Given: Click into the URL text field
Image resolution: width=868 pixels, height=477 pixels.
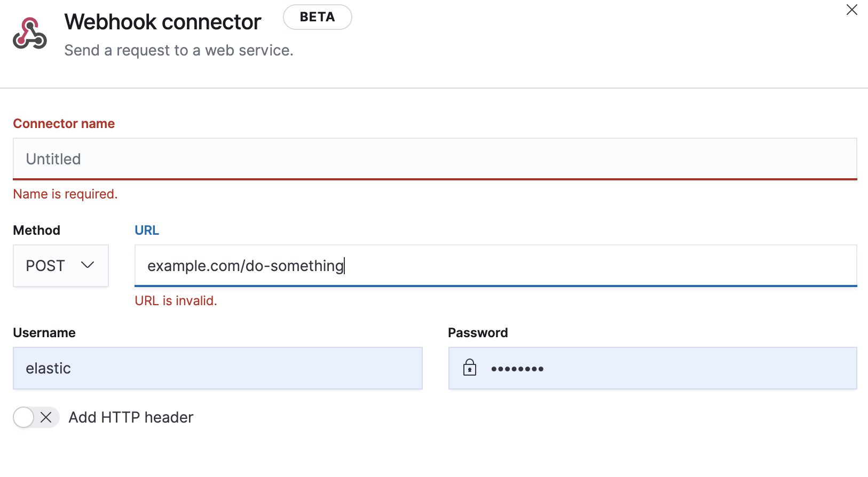Looking at the screenshot, I should click(x=495, y=266).
